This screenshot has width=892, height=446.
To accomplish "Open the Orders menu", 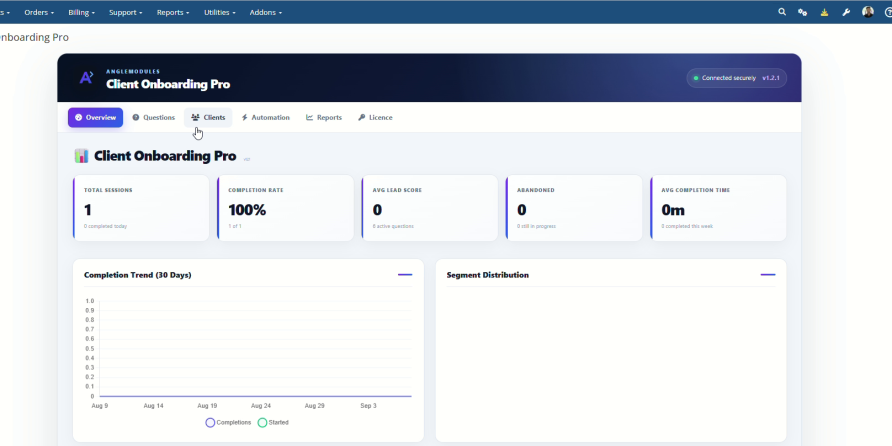I will [39, 12].
